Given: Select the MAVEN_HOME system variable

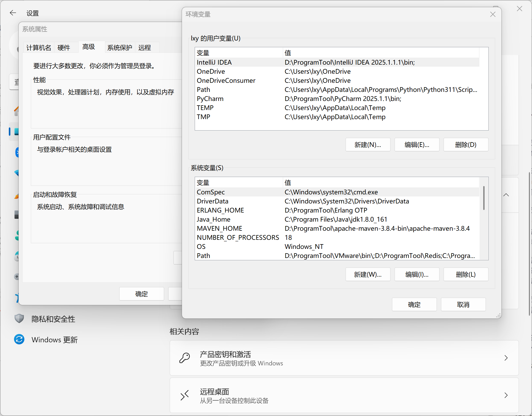Looking at the screenshot, I should pos(219,228).
